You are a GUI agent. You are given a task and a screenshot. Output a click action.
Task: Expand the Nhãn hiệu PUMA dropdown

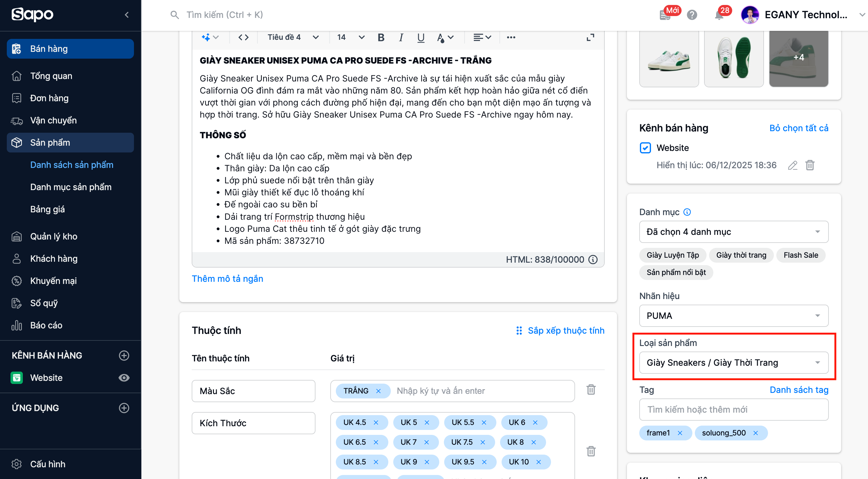coord(733,316)
